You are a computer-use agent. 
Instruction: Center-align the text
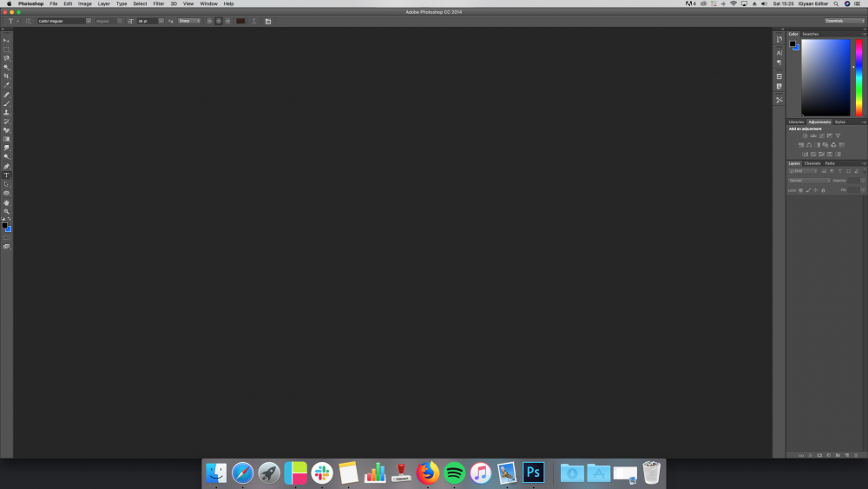point(218,21)
